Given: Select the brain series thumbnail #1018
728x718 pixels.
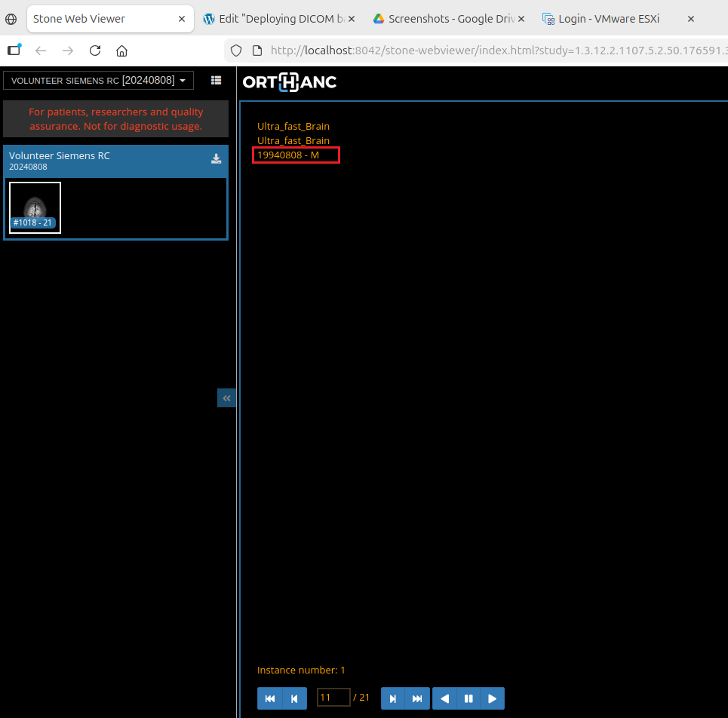Looking at the screenshot, I should click(35, 207).
